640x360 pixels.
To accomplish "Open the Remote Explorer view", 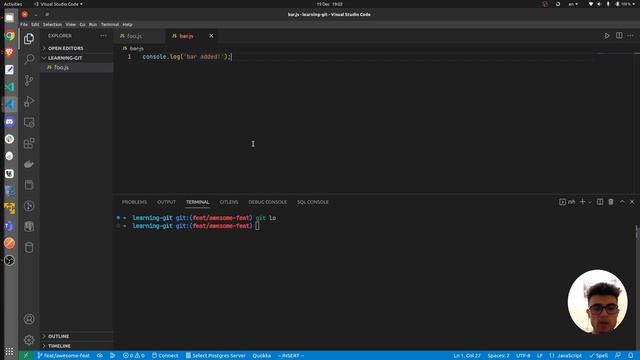I will 29,122.
